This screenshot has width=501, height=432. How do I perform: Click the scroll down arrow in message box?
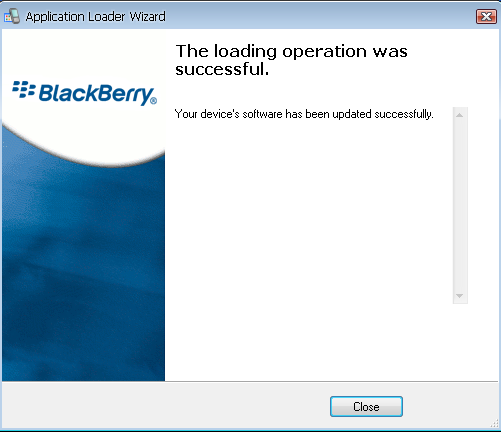coord(460,296)
